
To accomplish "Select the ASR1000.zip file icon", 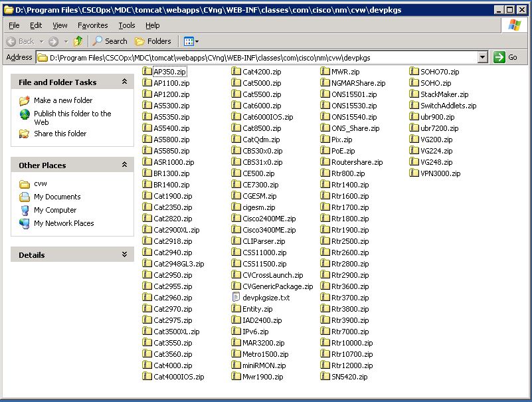I will pos(147,161).
